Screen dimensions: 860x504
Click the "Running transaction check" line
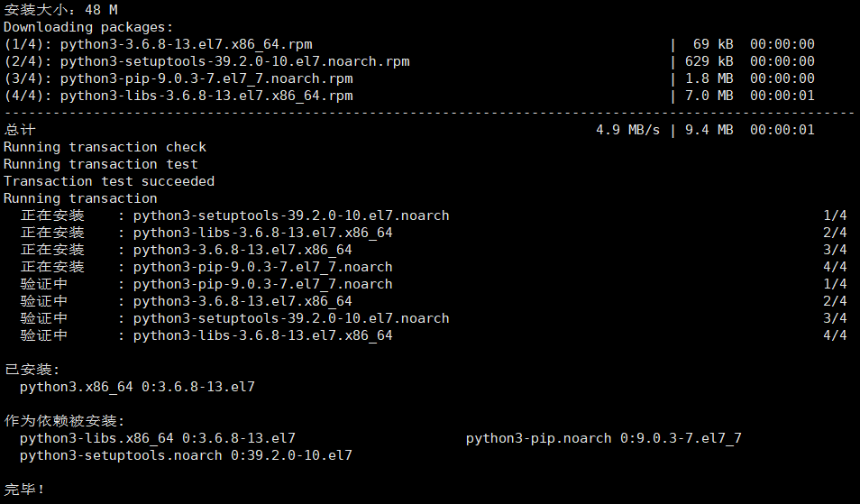[x=105, y=147]
